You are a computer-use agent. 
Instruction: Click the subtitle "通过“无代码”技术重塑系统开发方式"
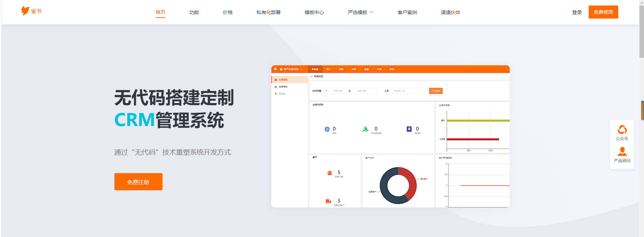coord(172,152)
